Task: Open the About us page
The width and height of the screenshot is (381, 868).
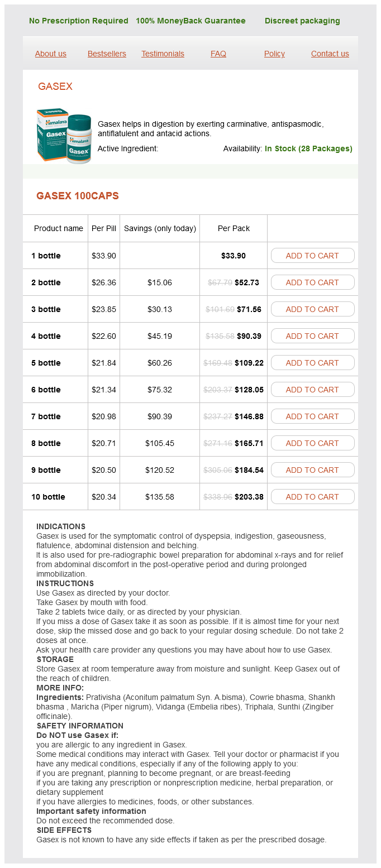Action: 51,54
